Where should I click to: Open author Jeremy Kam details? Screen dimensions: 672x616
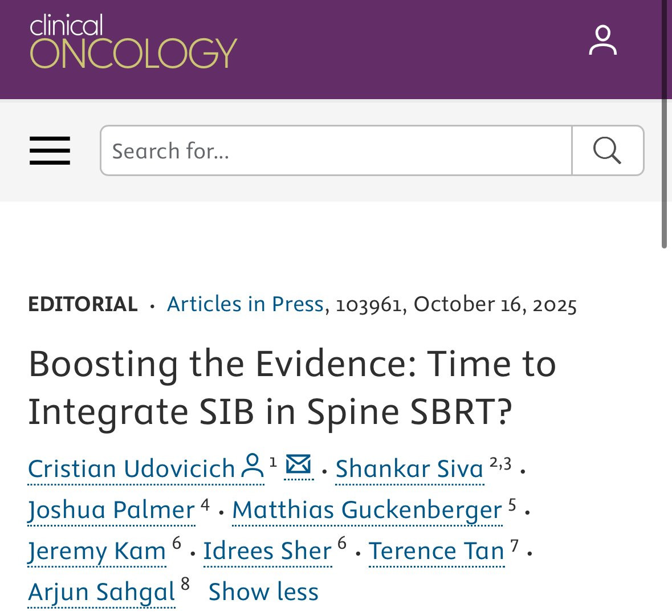97,551
